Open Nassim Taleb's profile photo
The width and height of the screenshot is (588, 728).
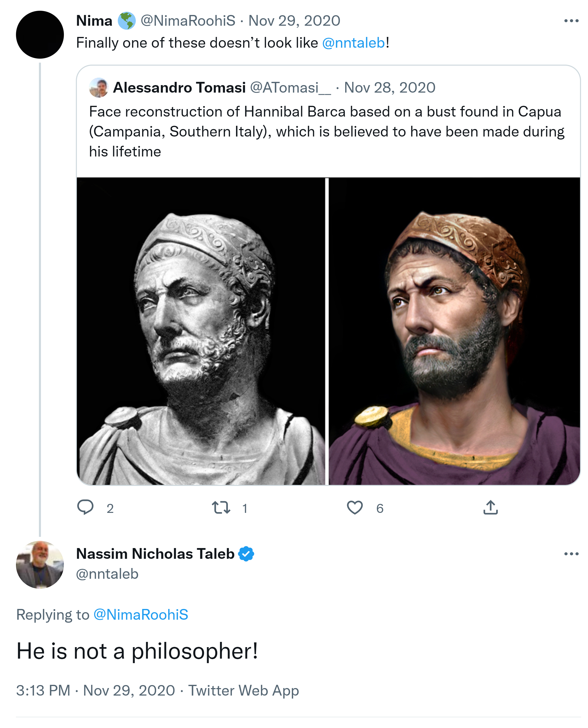click(40, 565)
